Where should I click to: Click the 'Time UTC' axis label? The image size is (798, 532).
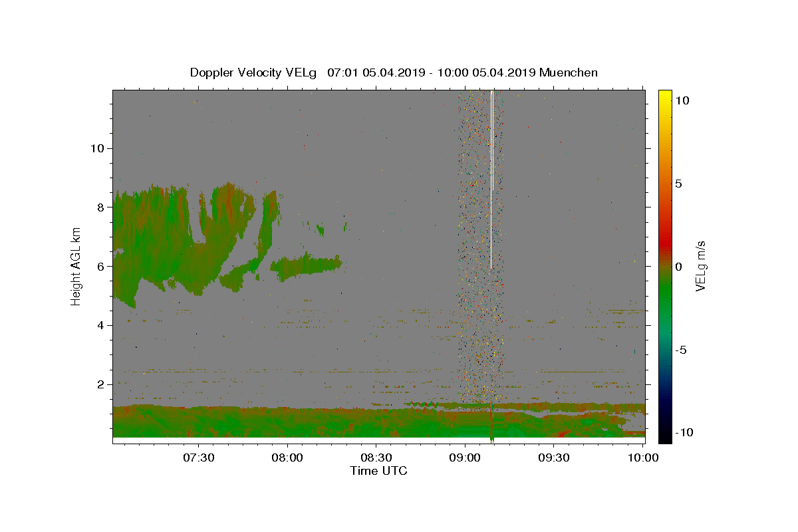coord(378,471)
